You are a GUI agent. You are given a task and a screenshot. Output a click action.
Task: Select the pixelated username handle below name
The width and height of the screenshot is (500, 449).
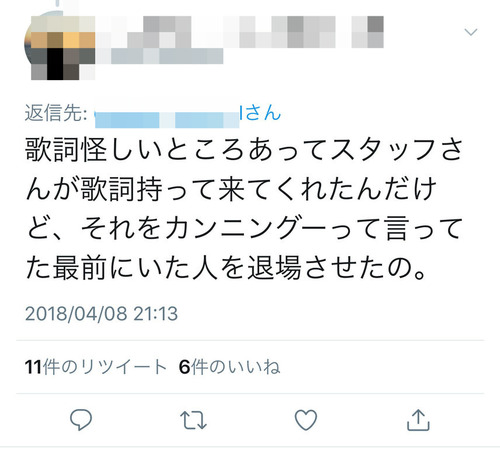point(160,56)
